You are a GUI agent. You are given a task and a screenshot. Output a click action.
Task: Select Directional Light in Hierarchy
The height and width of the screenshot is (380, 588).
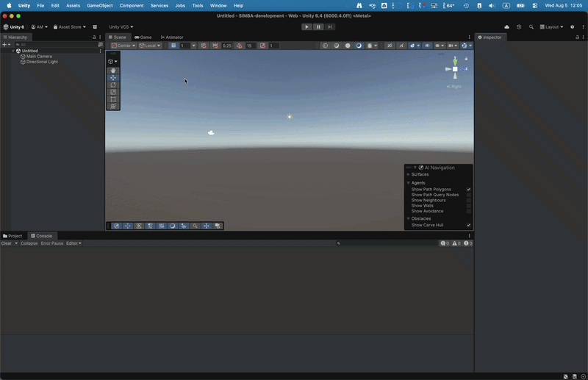(42, 62)
